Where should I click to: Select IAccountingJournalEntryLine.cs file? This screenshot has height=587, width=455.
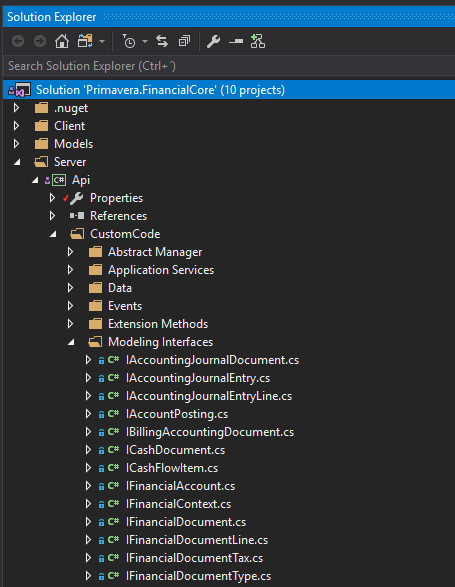209,396
